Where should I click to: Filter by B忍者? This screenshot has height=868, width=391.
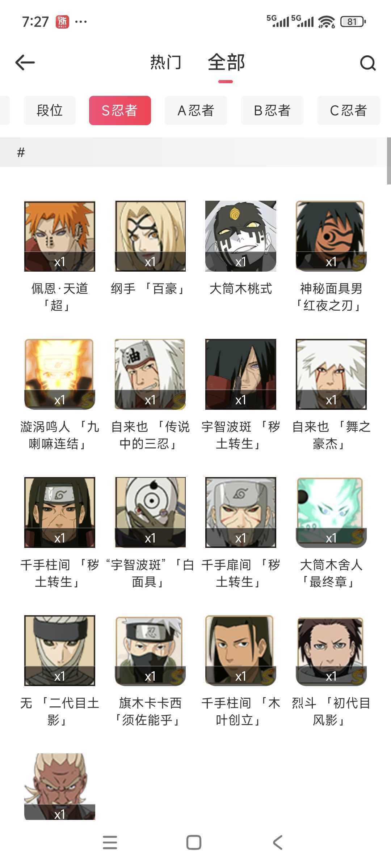pyautogui.click(x=272, y=110)
